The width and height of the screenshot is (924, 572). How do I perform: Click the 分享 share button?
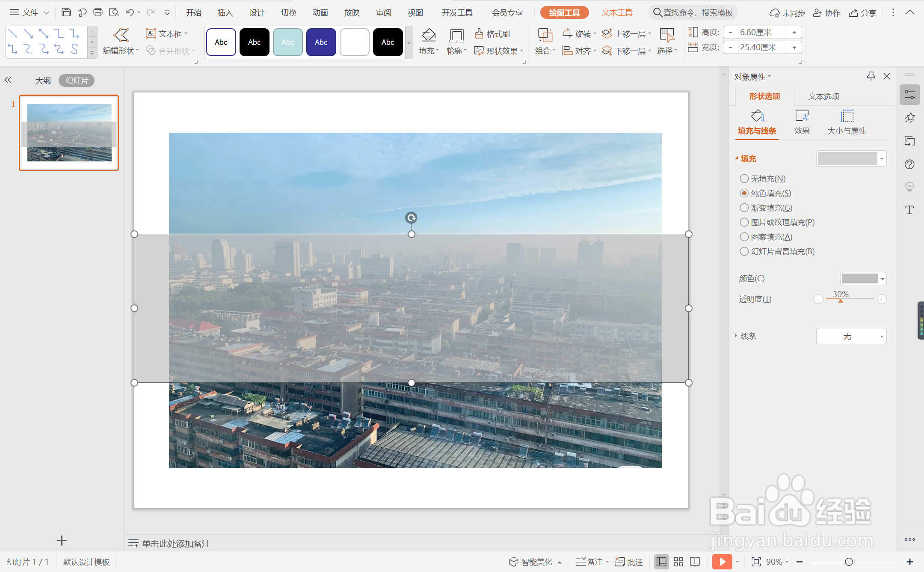(863, 13)
